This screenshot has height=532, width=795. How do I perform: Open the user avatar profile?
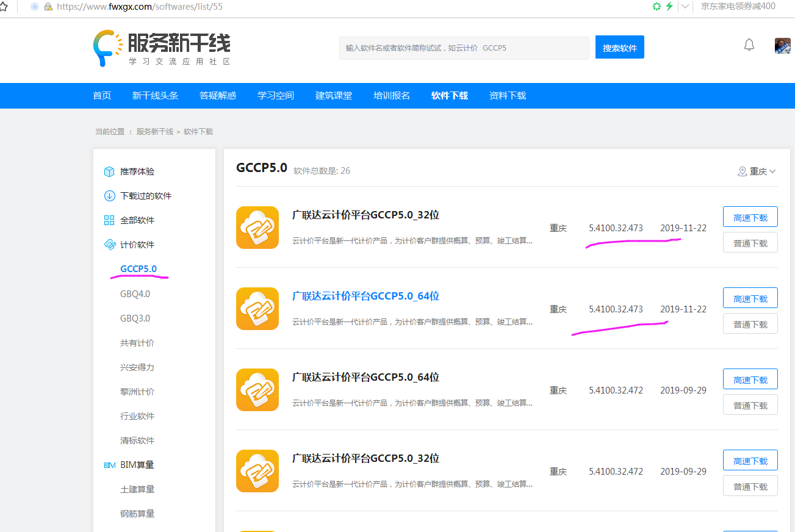782,46
